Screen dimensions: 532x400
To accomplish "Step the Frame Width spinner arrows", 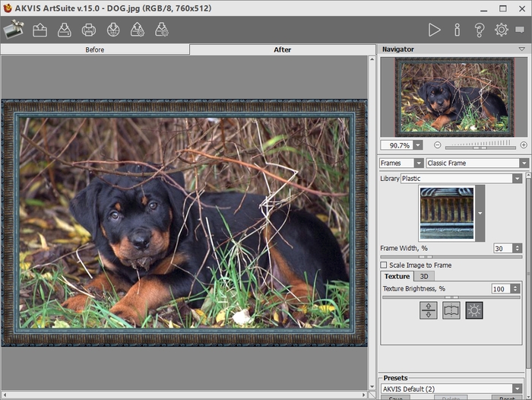I will [518, 248].
